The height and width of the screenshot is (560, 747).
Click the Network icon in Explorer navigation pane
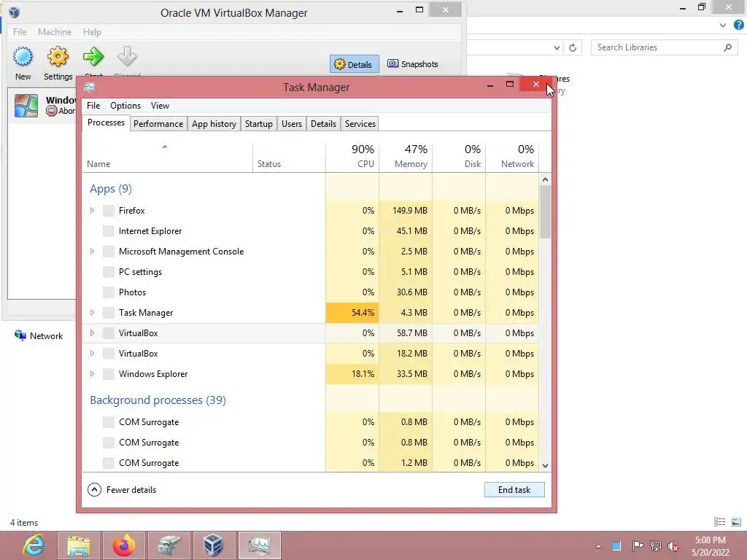click(20, 335)
